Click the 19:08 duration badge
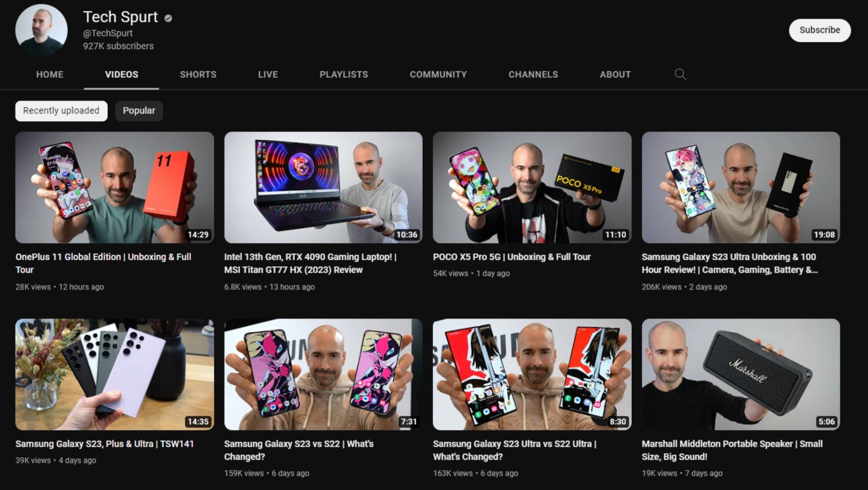868x490 pixels. pos(824,235)
